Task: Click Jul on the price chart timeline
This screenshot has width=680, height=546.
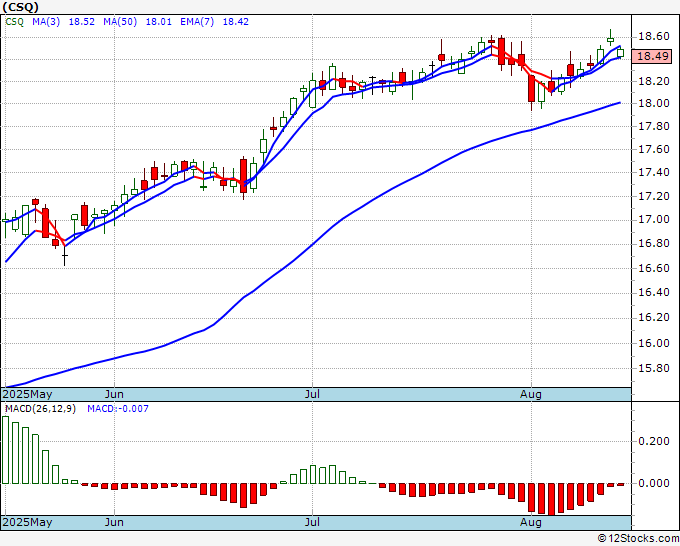Action: [312, 394]
